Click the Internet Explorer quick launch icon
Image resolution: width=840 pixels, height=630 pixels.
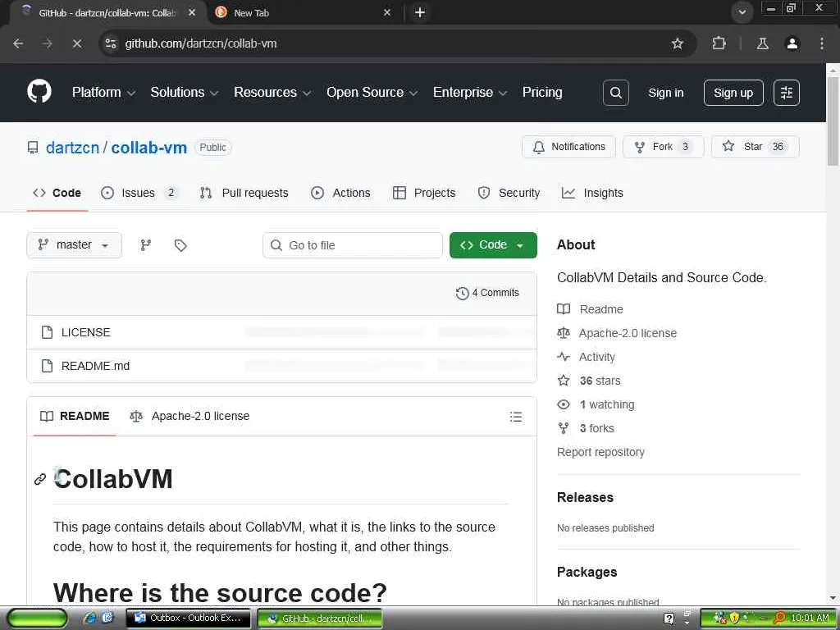89,618
